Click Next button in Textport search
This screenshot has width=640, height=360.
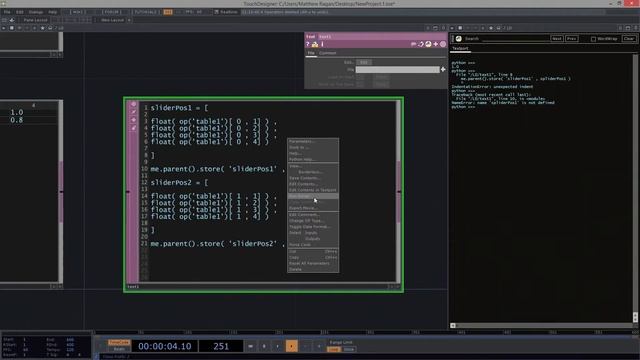557,38
